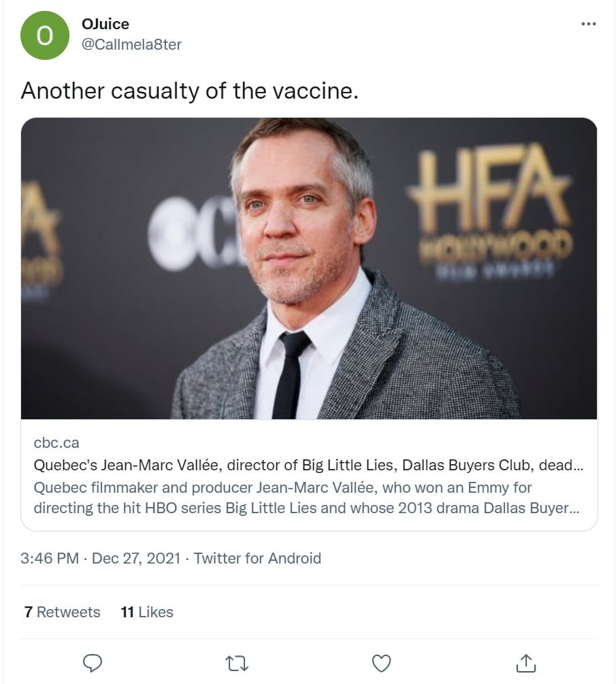Image resolution: width=616 pixels, height=684 pixels.
Task: View the 7 Retweets list
Action: [62, 612]
